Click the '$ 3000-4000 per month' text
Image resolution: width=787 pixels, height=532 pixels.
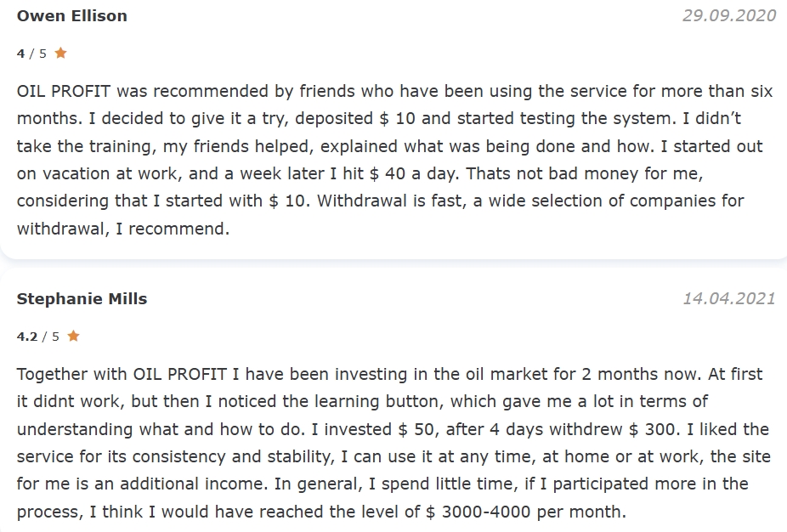click(x=525, y=512)
